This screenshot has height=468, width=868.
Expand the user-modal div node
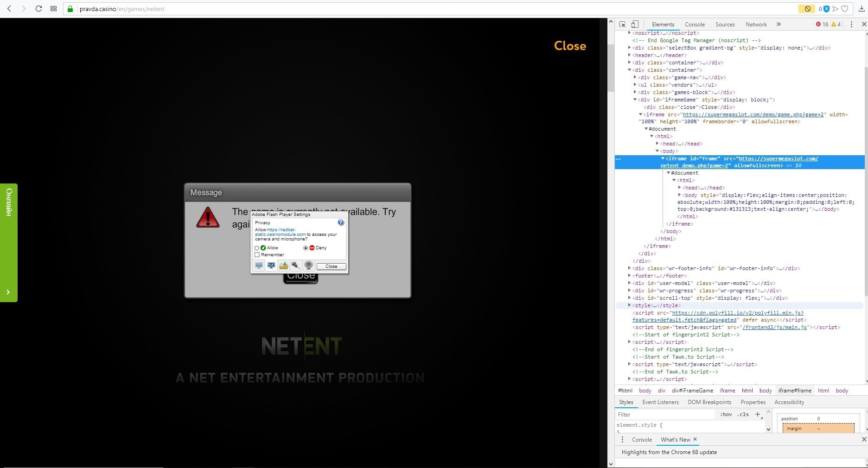[x=629, y=283]
